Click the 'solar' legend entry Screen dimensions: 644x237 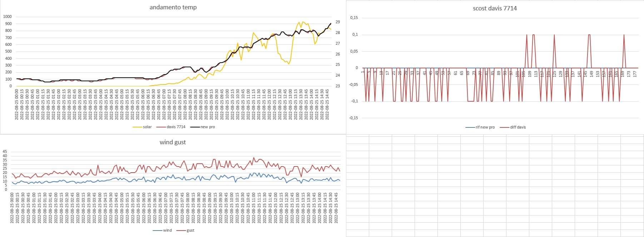142,127
